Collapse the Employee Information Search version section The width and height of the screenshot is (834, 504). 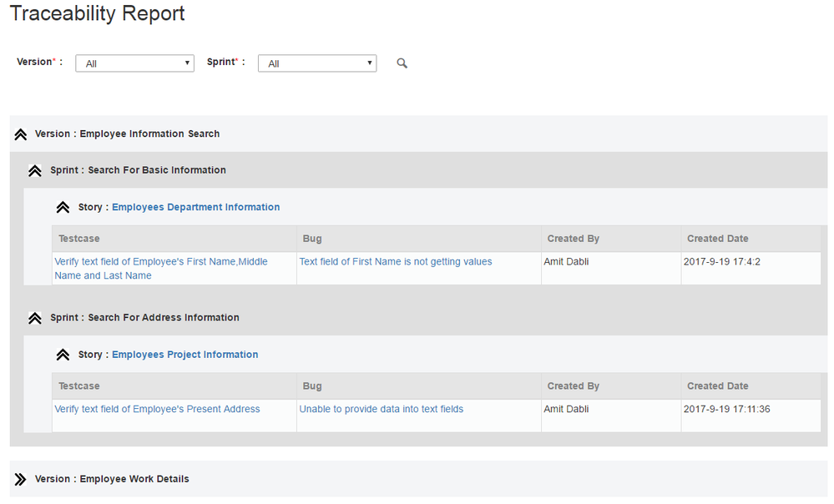[x=20, y=134]
